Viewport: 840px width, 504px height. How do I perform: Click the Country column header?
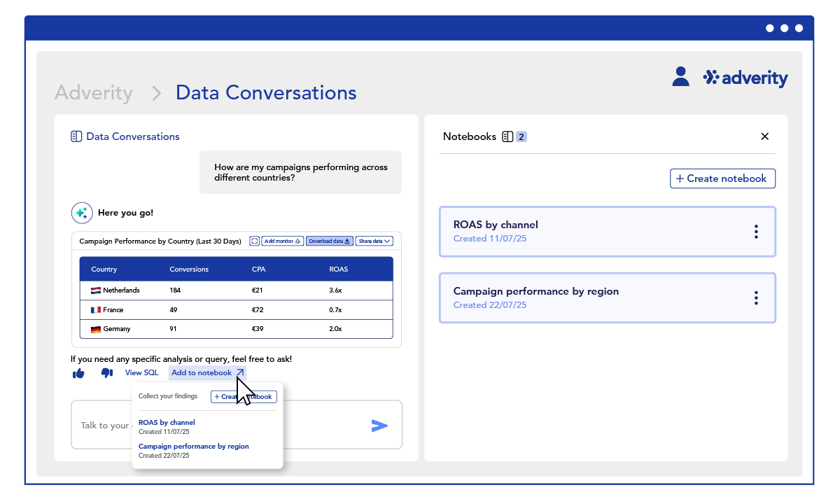pos(104,269)
